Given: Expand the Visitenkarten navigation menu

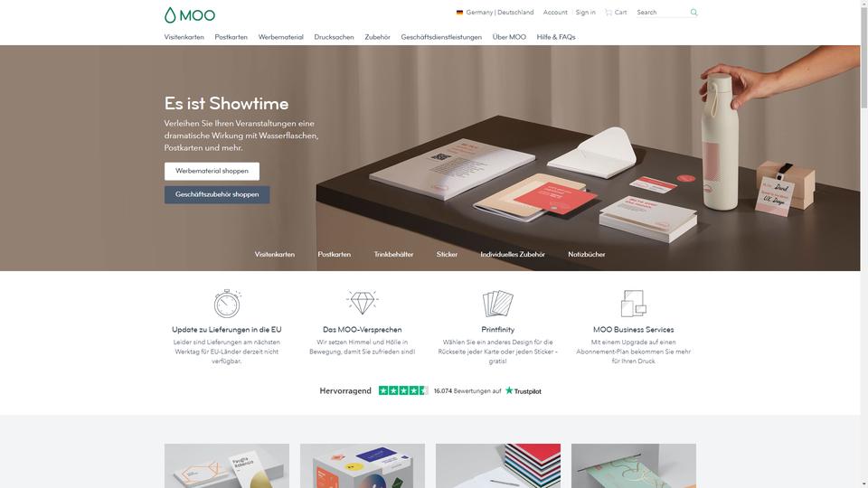Looking at the screenshot, I should coord(184,37).
